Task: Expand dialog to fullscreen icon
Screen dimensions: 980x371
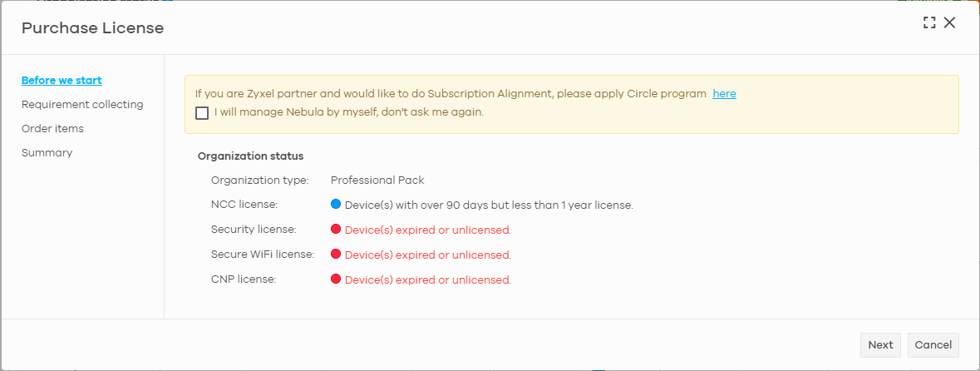Action: point(928,23)
